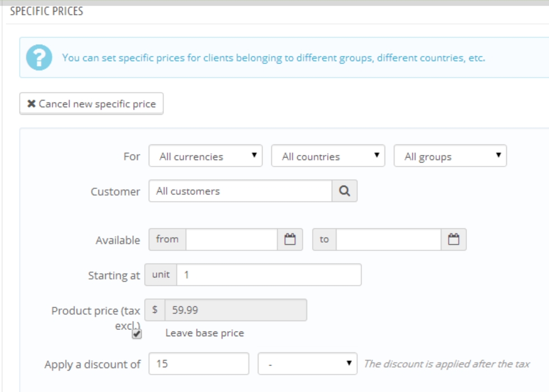Open the 'to' date calendar picker icon

[x=454, y=239]
